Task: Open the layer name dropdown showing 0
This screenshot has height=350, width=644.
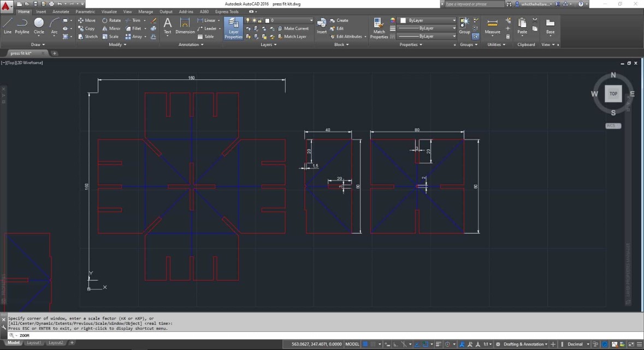Action: 279,20
